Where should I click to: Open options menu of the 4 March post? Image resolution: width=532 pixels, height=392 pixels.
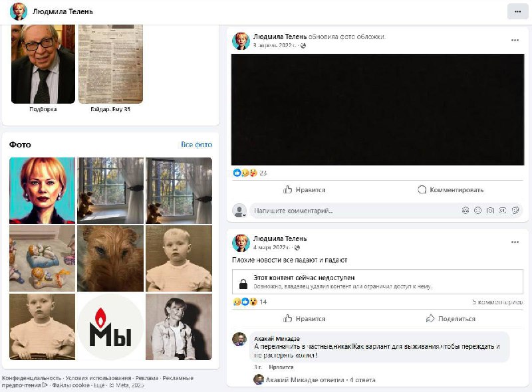tap(515, 242)
